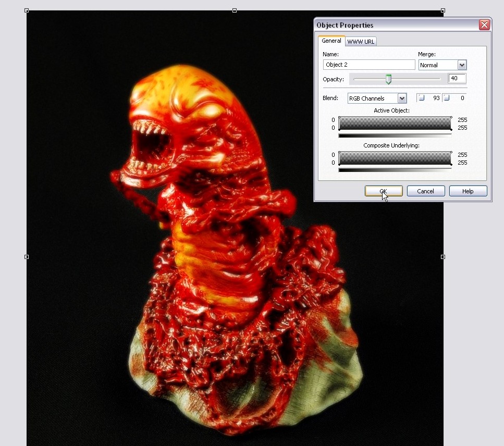Click the icon beside the 0 blend value

tap(447, 98)
